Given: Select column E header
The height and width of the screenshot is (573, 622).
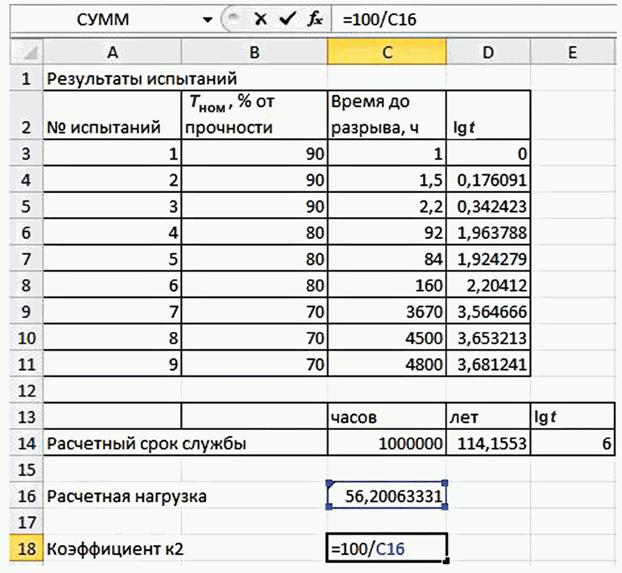Looking at the screenshot, I should [574, 52].
